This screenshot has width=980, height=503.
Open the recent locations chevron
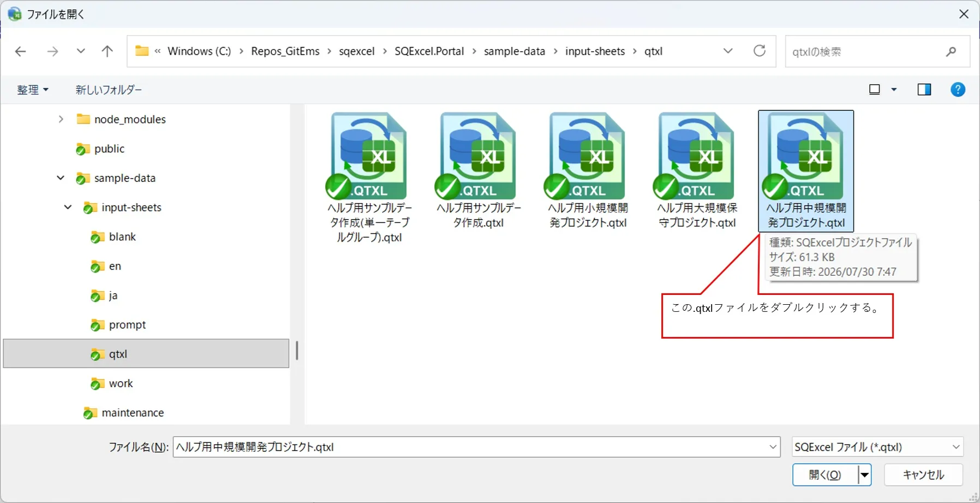pos(81,51)
